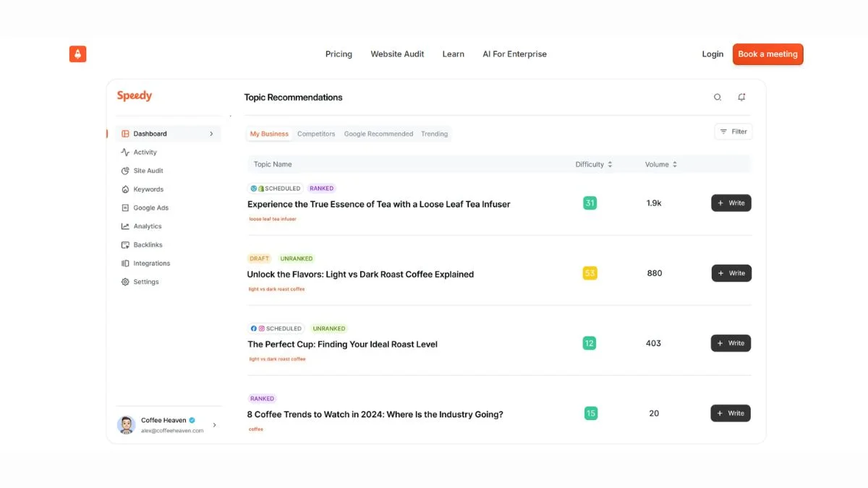
Task: Click the Login link
Action: click(712, 54)
